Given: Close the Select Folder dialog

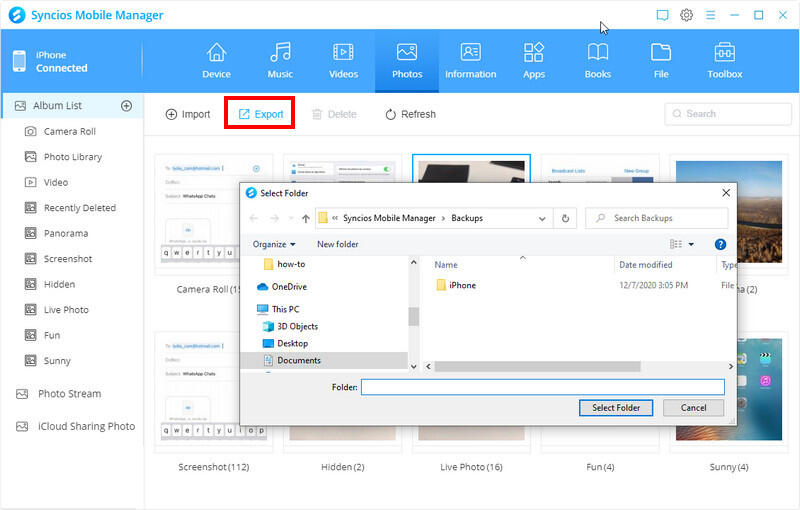Looking at the screenshot, I should point(726,193).
